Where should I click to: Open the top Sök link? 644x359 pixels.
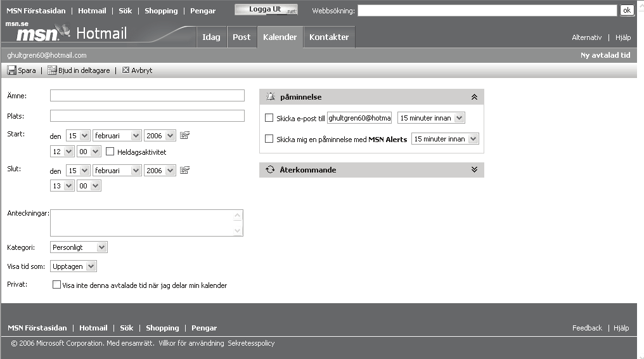click(x=126, y=11)
